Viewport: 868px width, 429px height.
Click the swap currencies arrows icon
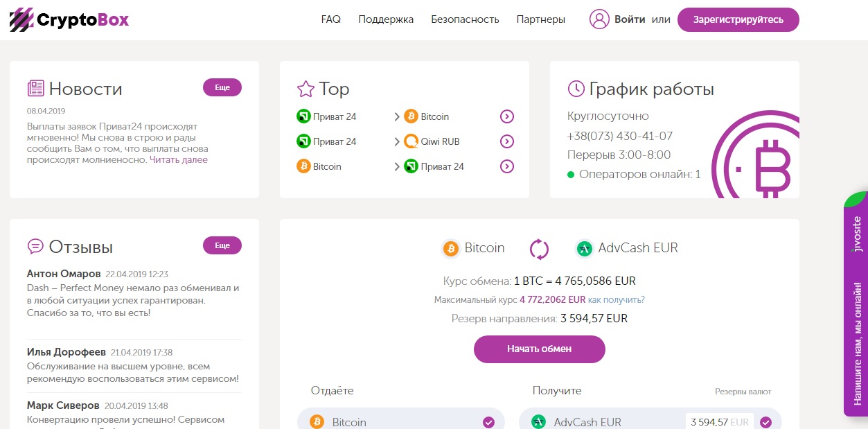(x=539, y=248)
